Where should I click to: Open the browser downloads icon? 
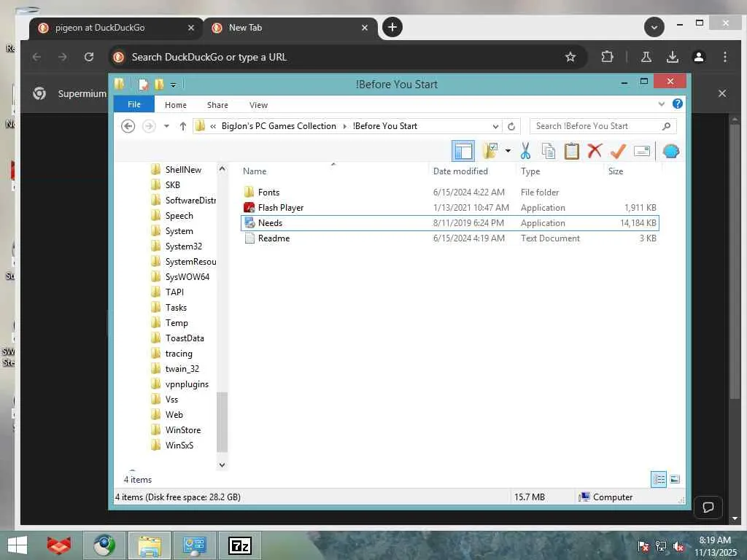pos(672,57)
